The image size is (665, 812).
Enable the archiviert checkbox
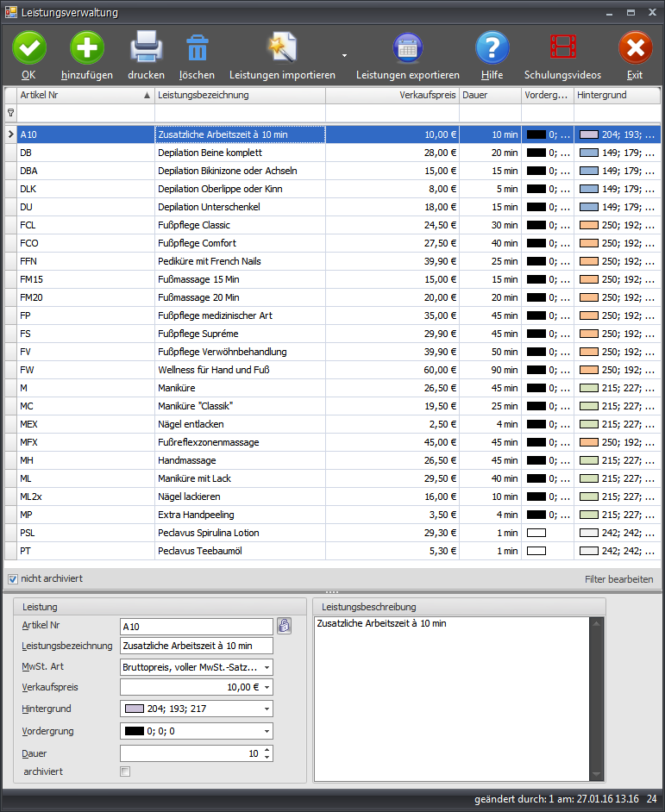tap(125, 771)
